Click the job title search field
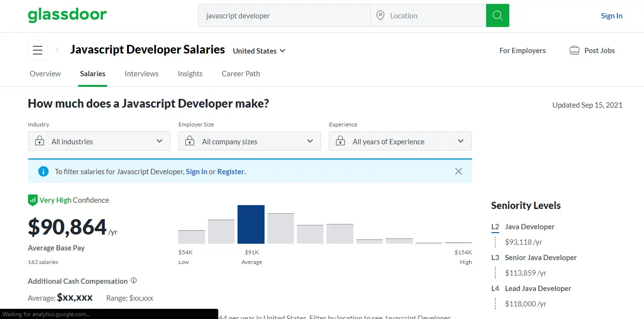 click(284, 15)
